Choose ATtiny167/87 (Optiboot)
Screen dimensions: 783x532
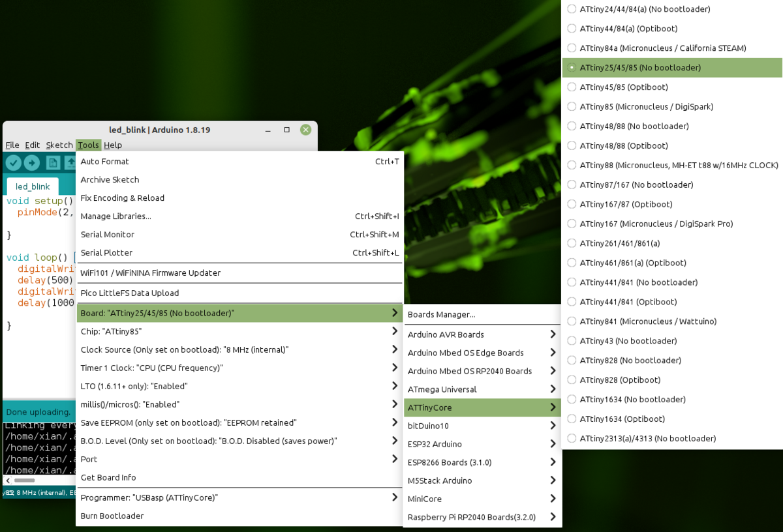tap(672, 205)
